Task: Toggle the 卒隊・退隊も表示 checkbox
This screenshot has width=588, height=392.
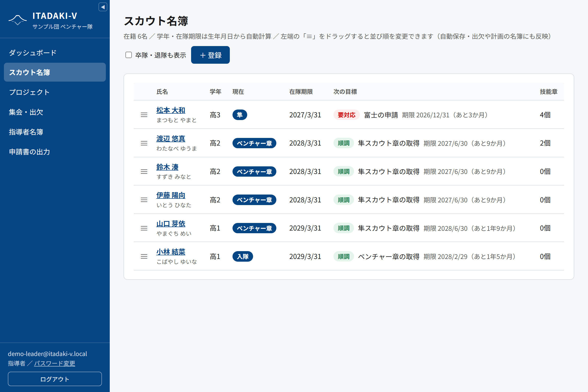Action: (x=128, y=55)
